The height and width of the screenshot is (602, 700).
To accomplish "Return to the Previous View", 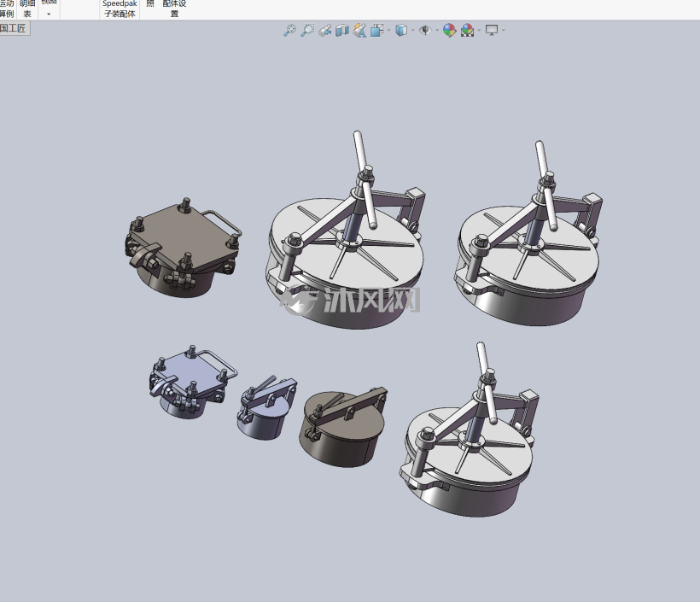I will (325, 30).
